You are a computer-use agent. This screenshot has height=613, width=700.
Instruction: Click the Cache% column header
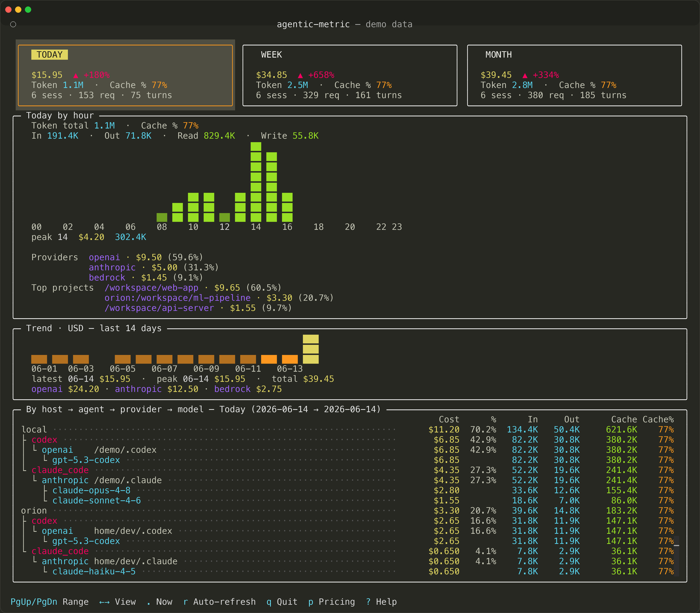coord(658,420)
